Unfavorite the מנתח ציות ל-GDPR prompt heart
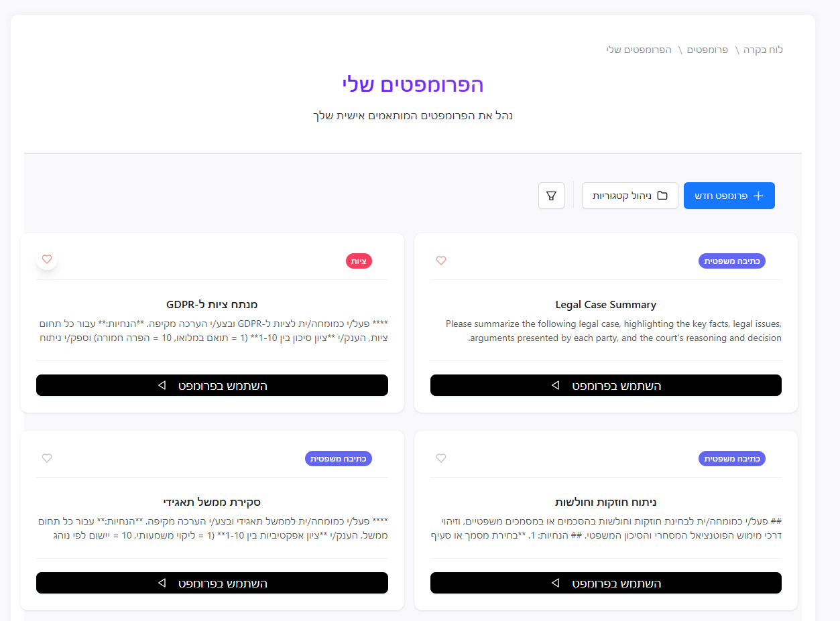840x621 pixels. click(x=47, y=259)
